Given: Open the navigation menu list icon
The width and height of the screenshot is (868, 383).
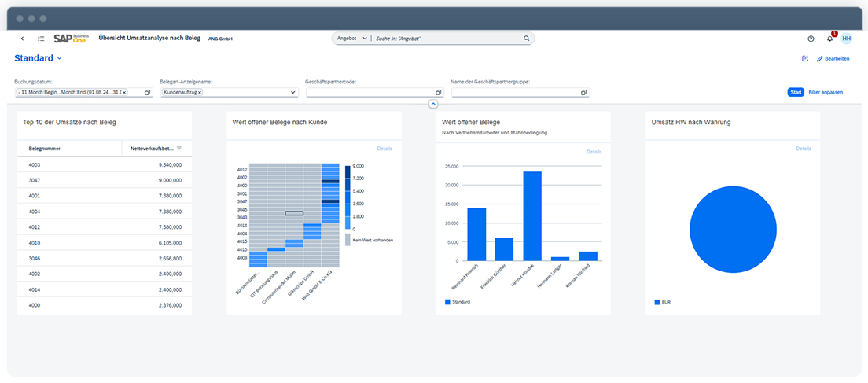Looking at the screenshot, I should coord(41,39).
